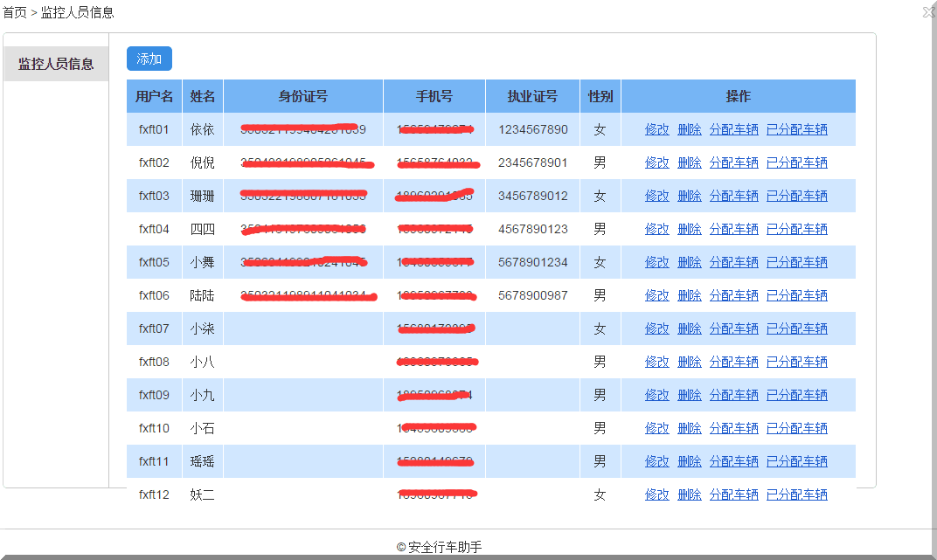This screenshot has height=560, width=937.
Task: Click 修改 for 小舞 in row fxft05
Action: coord(656,261)
